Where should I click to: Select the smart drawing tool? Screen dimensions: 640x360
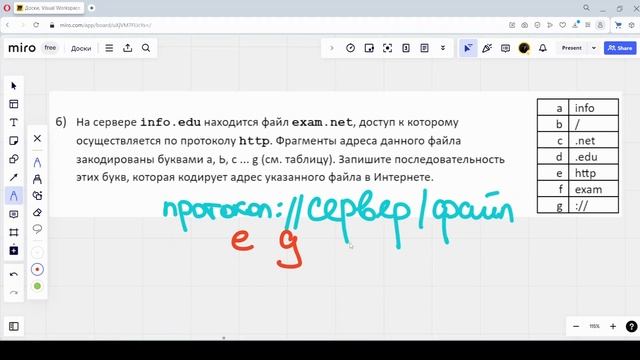tap(37, 196)
